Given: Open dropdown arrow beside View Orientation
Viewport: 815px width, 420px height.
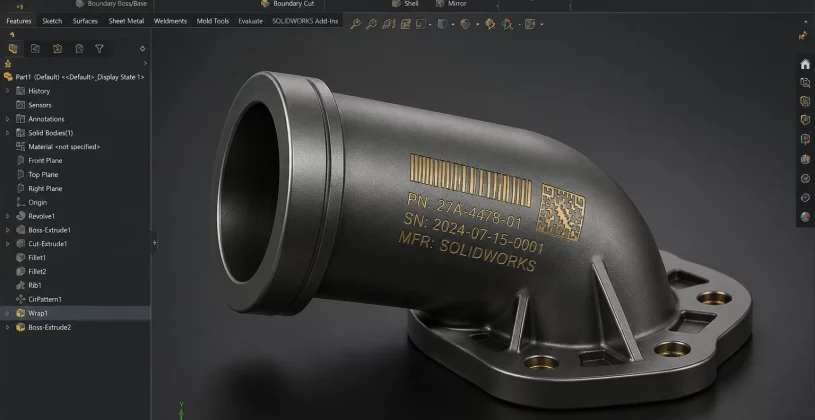Looking at the screenshot, I should [453, 24].
